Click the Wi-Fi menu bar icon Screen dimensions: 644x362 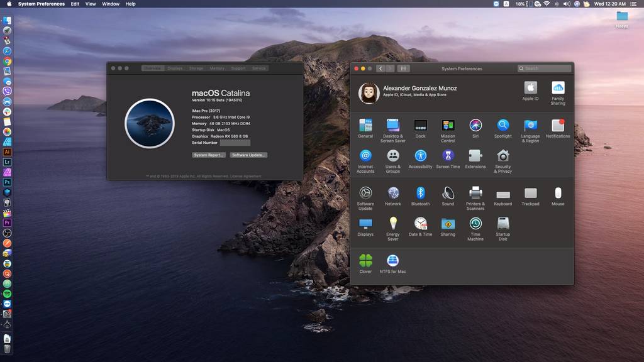547,4
